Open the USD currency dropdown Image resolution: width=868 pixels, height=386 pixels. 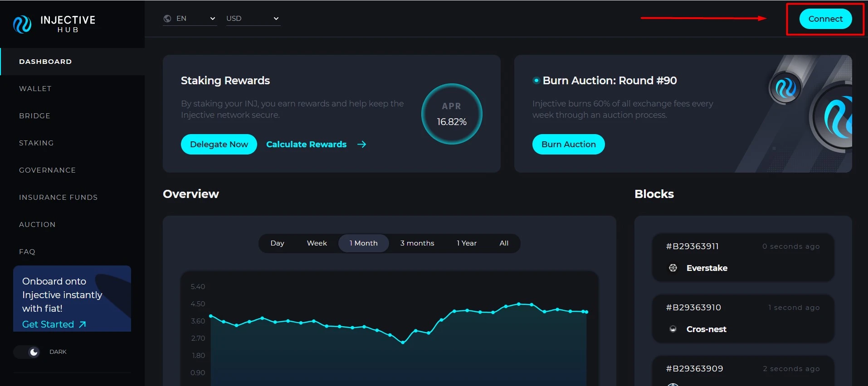[x=253, y=19]
